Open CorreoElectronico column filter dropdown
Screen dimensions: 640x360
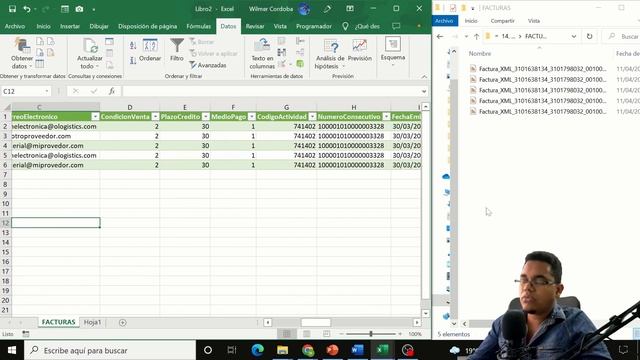95,117
